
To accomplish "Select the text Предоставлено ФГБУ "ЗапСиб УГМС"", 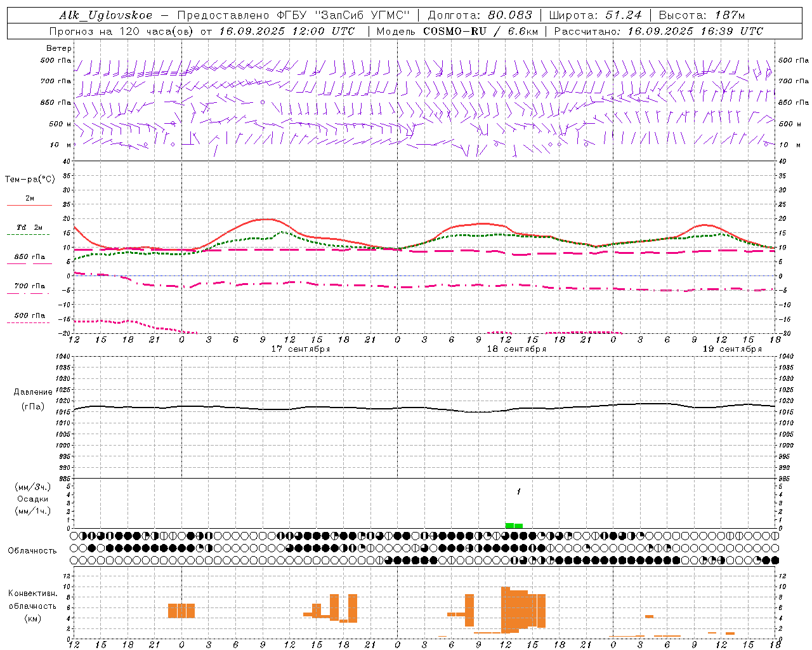I will coord(294,15).
